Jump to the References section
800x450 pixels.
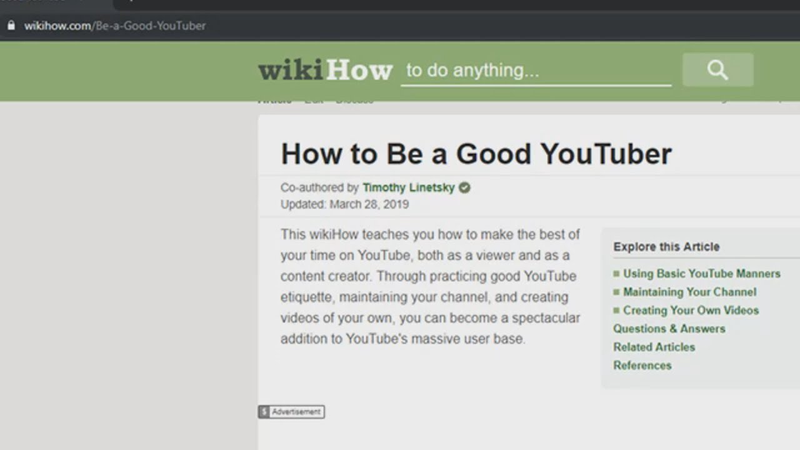point(642,365)
